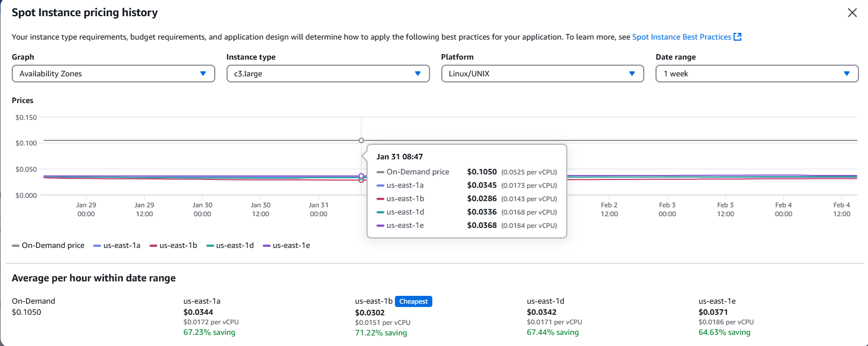Click the On-Demand price data point on chart

(361, 140)
